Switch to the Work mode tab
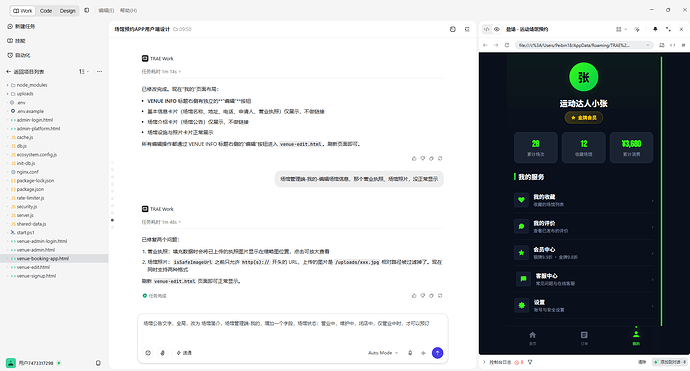Viewport: 690px width, 371px height. (22, 11)
